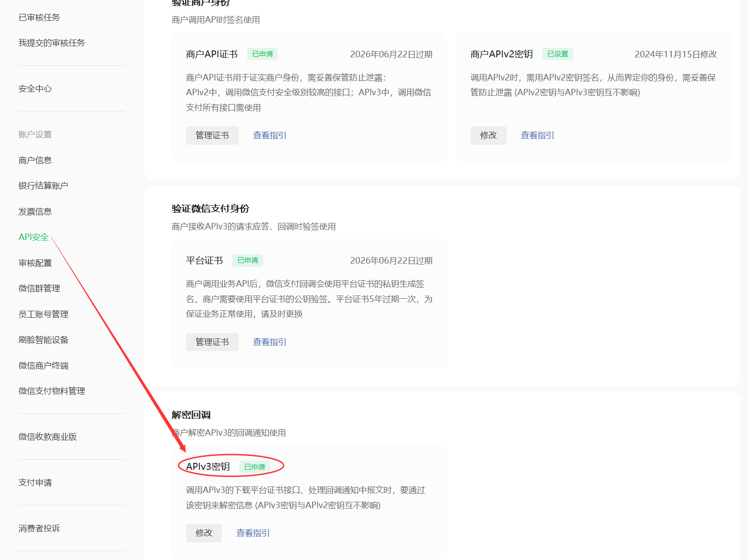This screenshot has width=748, height=560.
Task: Open 审核配置 menu item
Action: pos(35,263)
